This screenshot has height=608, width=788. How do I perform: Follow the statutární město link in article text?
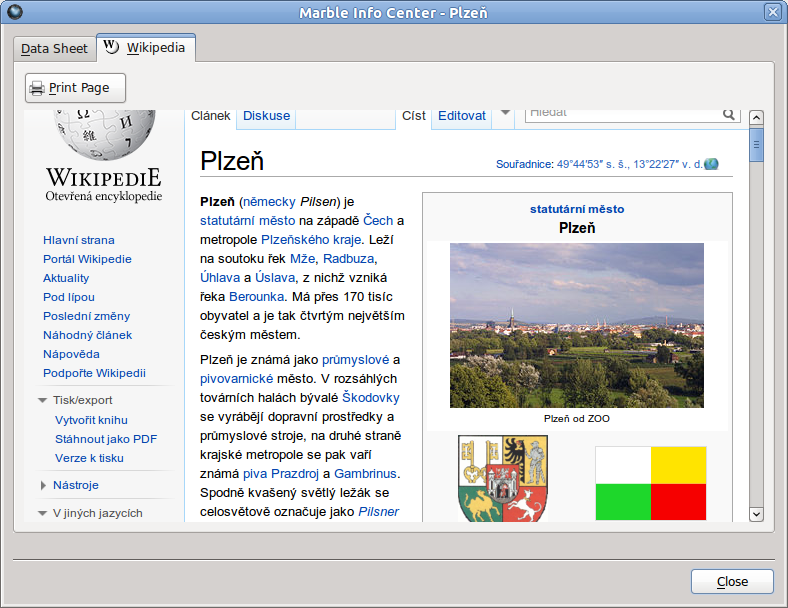(x=247, y=221)
